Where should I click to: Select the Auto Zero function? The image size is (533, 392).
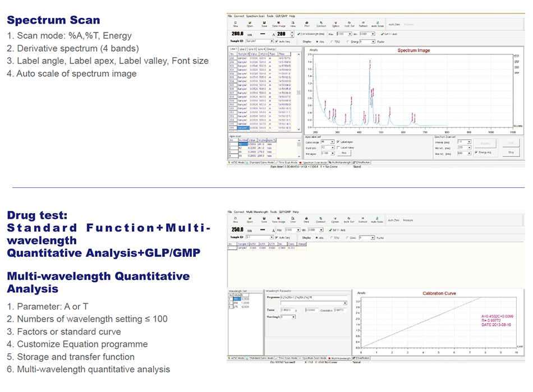(393, 23)
